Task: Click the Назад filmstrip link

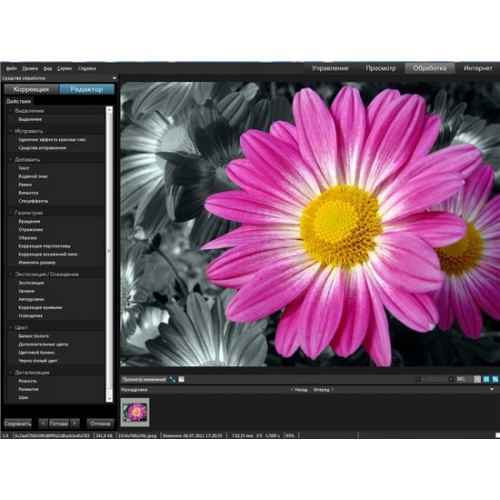Action: click(x=299, y=389)
